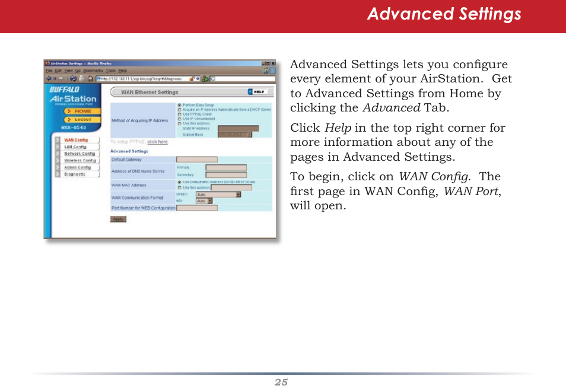The width and height of the screenshot is (566, 392).
Task: Open the Subnet Mask dropdown
Action: click(234, 135)
